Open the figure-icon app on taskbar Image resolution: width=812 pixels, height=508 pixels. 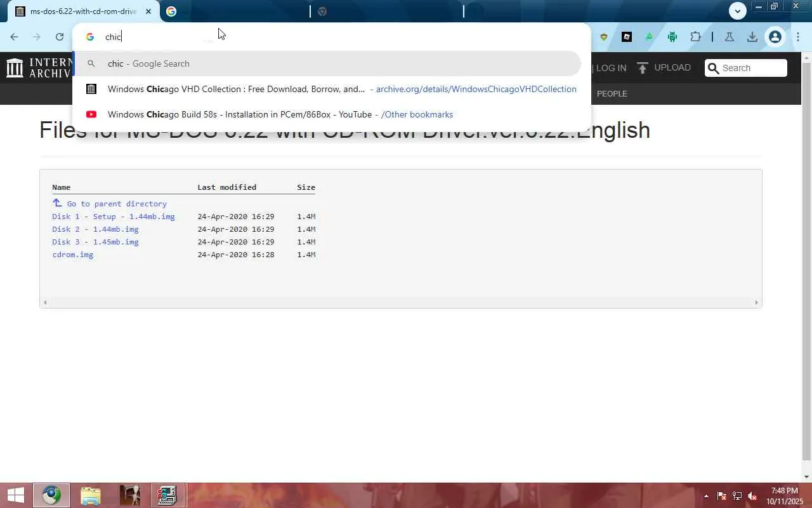tap(129, 495)
